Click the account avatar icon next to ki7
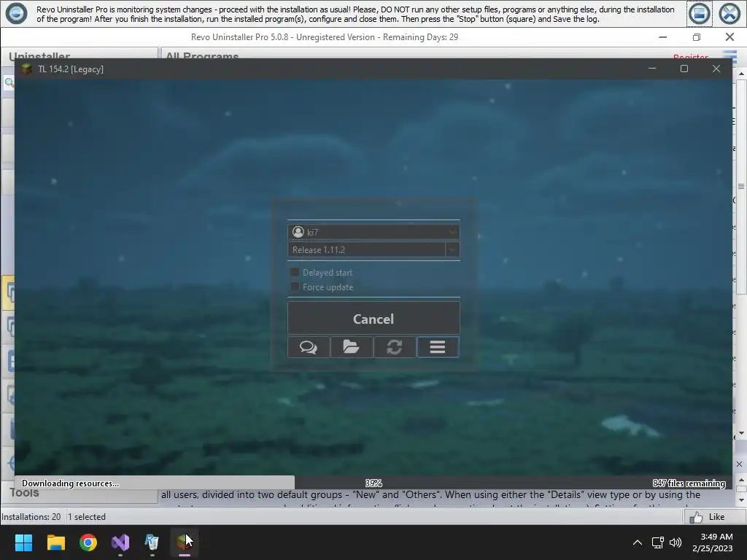This screenshot has height=560, width=747. (x=298, y=232)
